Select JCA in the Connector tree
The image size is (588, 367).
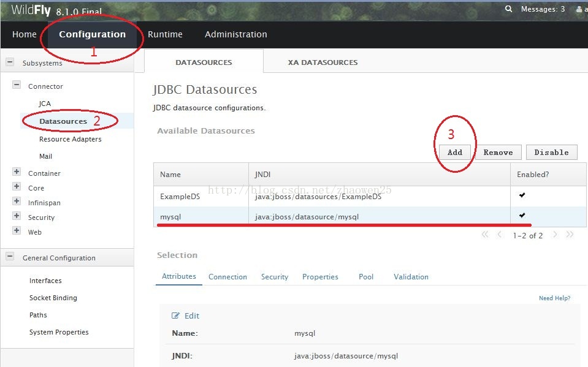point(45,104)
